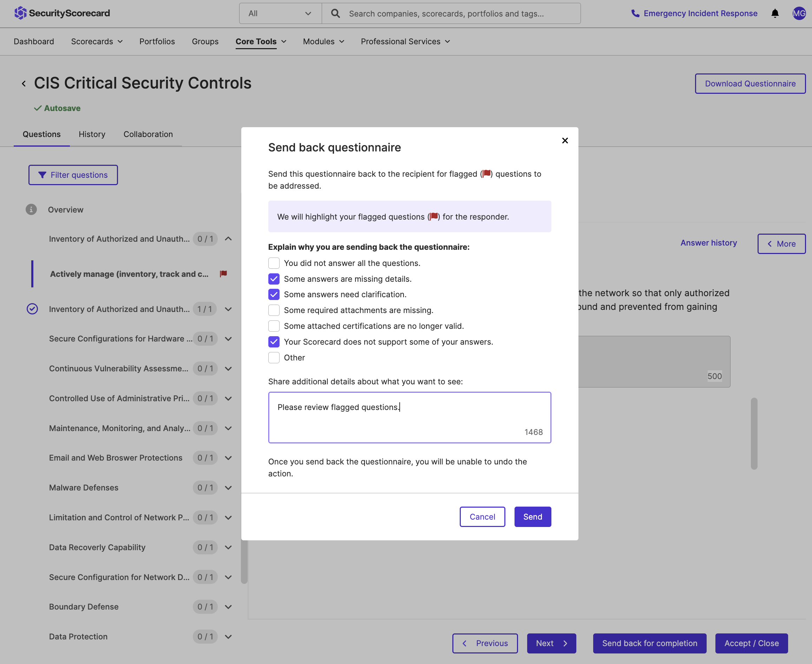Select 'Maintenance, Monitoring, and Analy...' row
The width and height of the screenshot is (812, 664).
(119, 428)
